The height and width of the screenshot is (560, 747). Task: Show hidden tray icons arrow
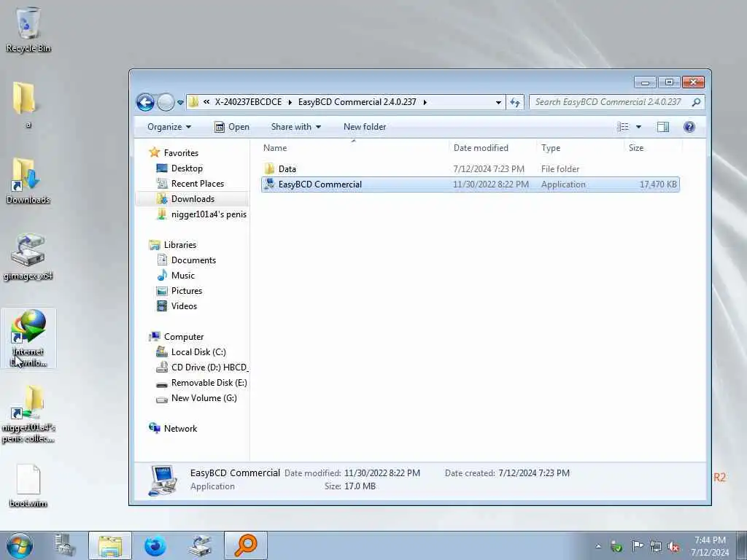598,546
